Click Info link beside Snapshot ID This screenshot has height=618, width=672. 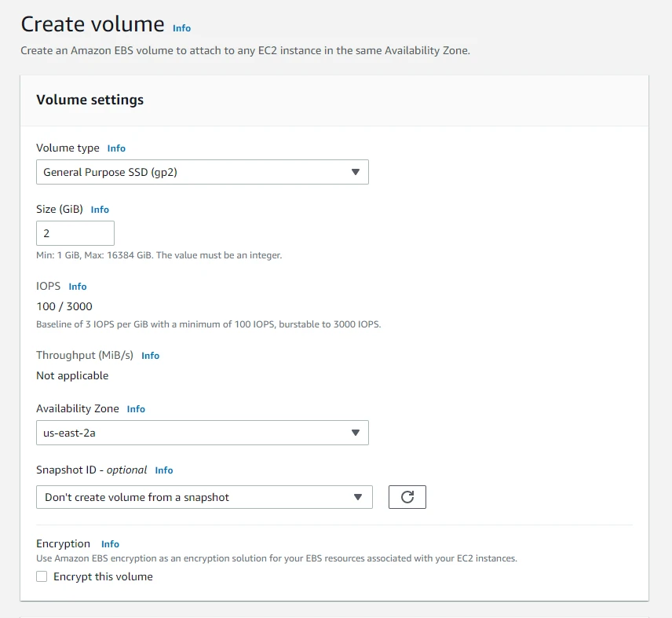point(163,470)
